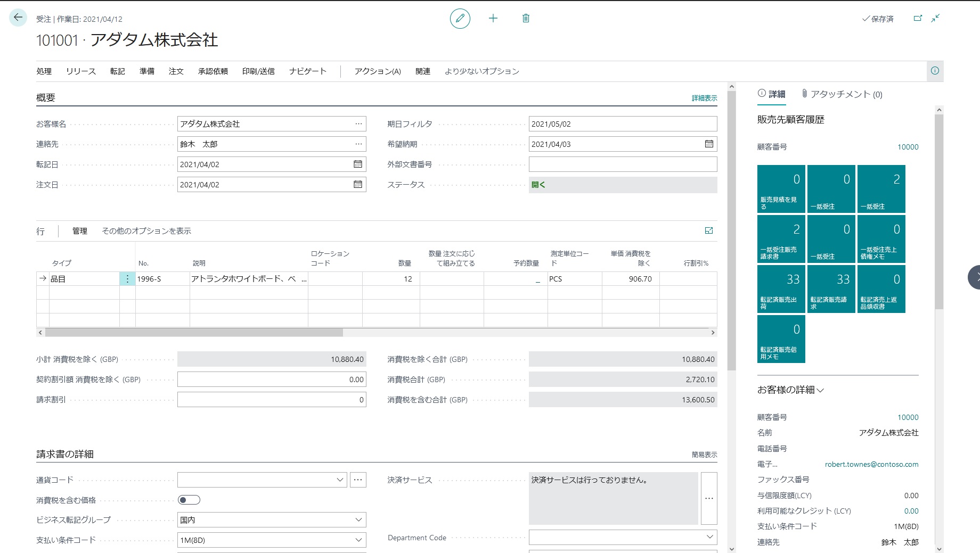Image resolution: width=980 pixels, height=553 pixels.
Task: Open the アクション(A) menu
Action: coord(378,71)
